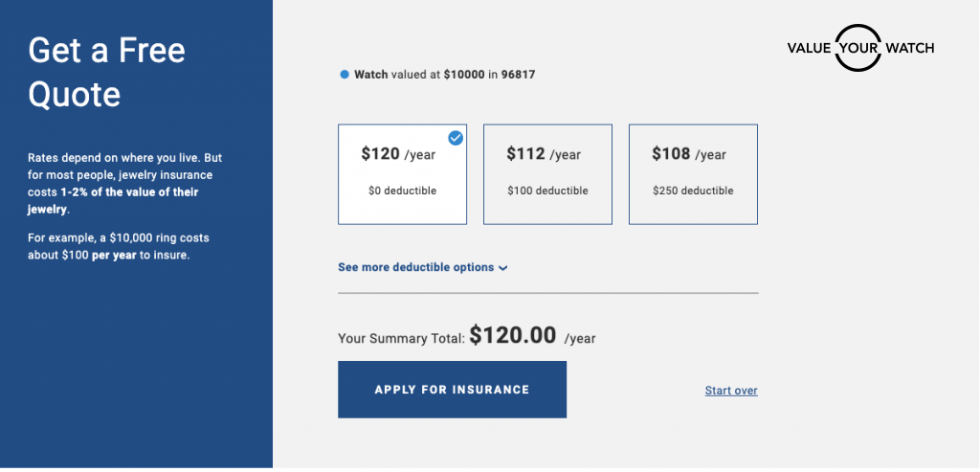Click the blue bullet dot beside Watch valued

click(345, 74)
